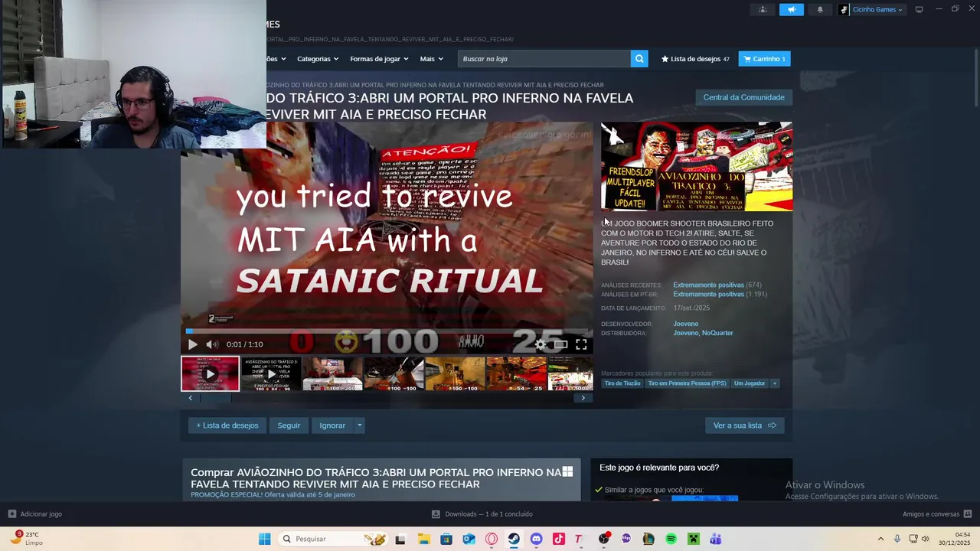Mute the trailer volume speaker icon

[x=211, y=344]
